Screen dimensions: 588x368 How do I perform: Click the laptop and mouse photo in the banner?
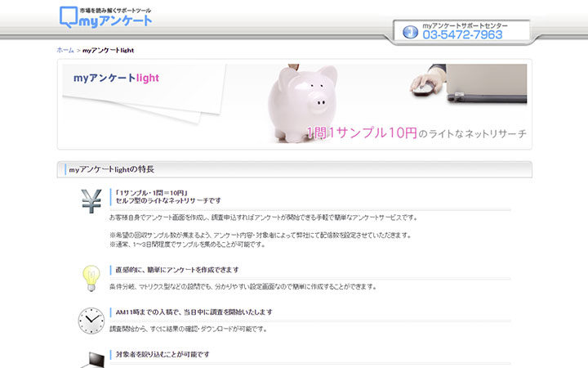(469, 83)
